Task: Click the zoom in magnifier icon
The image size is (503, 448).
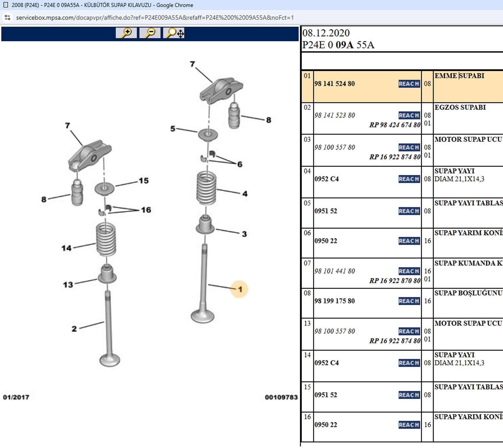Action: (x=126, y=33)
